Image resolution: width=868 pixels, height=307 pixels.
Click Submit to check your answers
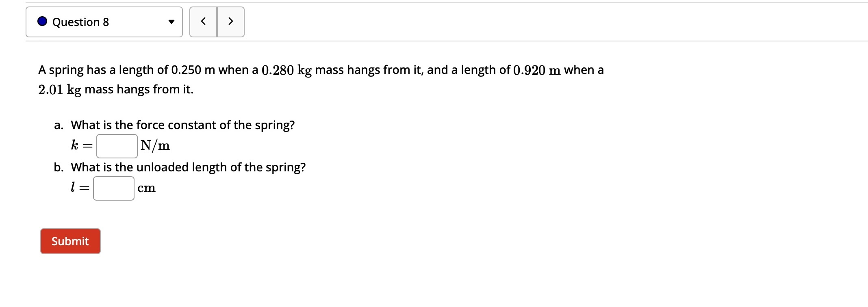click(70, 241)
